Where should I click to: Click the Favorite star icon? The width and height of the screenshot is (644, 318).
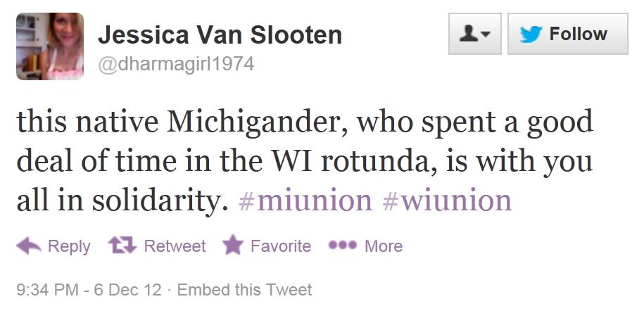[x=232, y=246]
